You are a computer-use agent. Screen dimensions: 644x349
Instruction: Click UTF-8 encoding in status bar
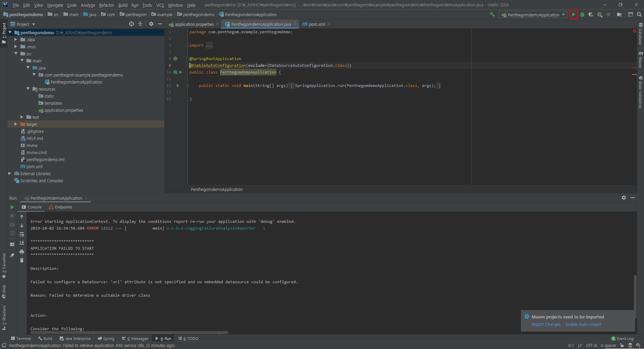pos(591,345)
